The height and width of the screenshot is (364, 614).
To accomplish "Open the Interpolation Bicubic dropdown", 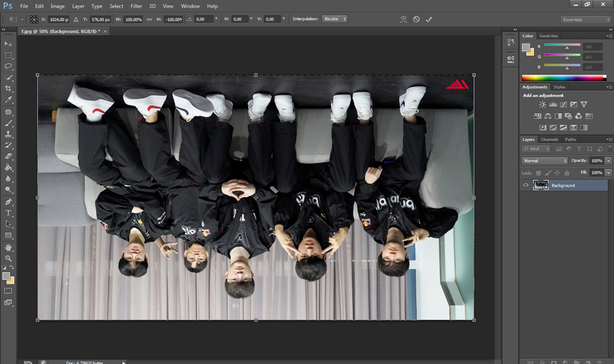I will [x=334, y=19].
